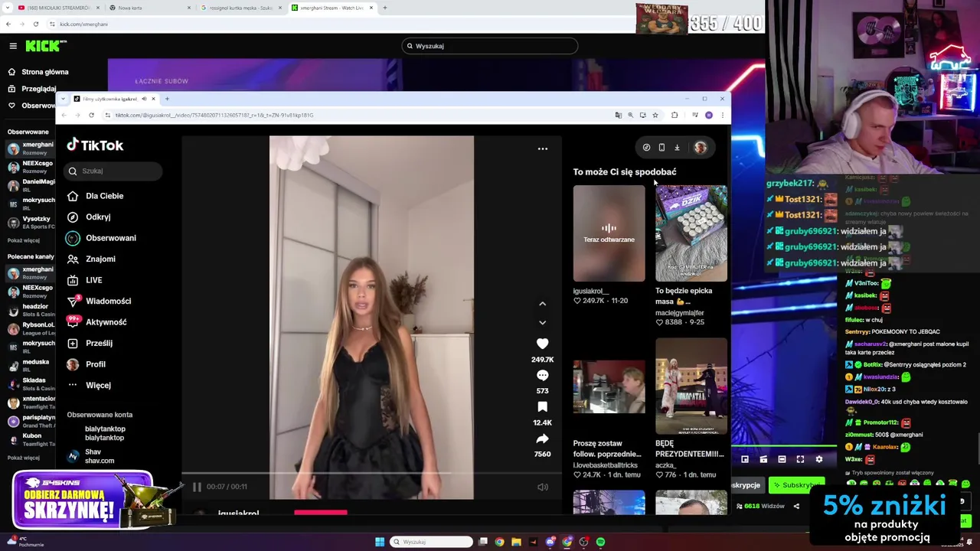980x551 pixels.
Task: Go to next video with down chevron
Action: (x=542, y=323)
